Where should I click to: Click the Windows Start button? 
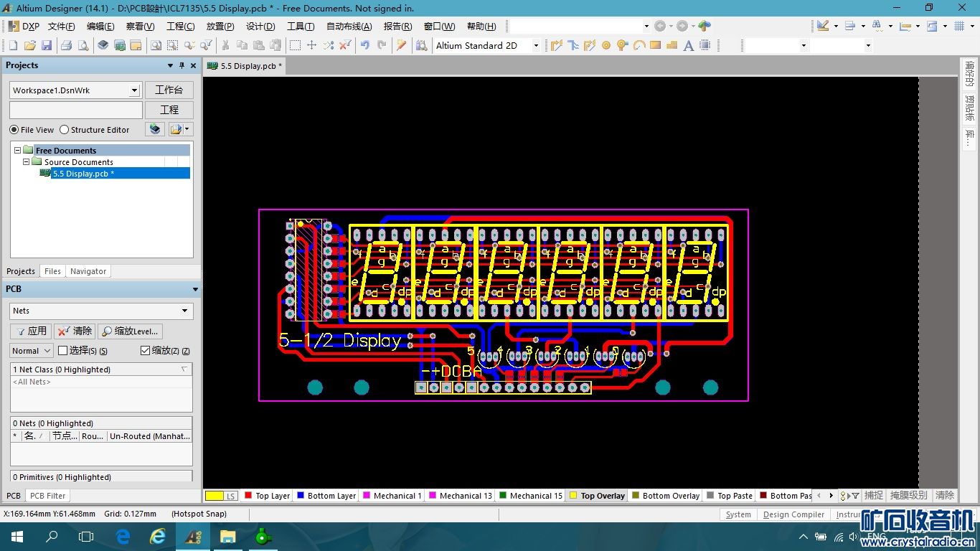tap(17, 537)
